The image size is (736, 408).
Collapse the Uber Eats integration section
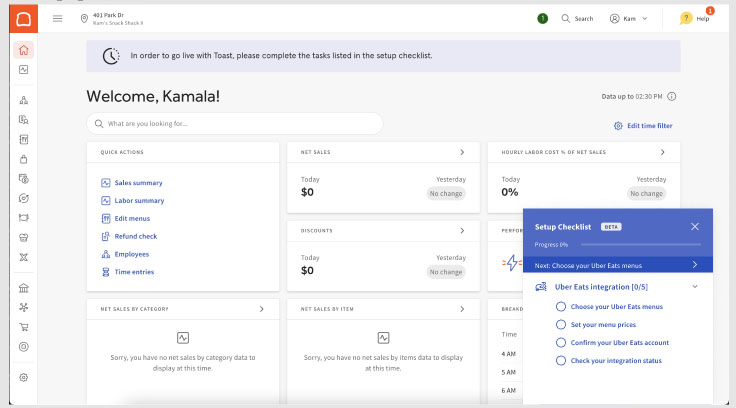pos(695,287)
